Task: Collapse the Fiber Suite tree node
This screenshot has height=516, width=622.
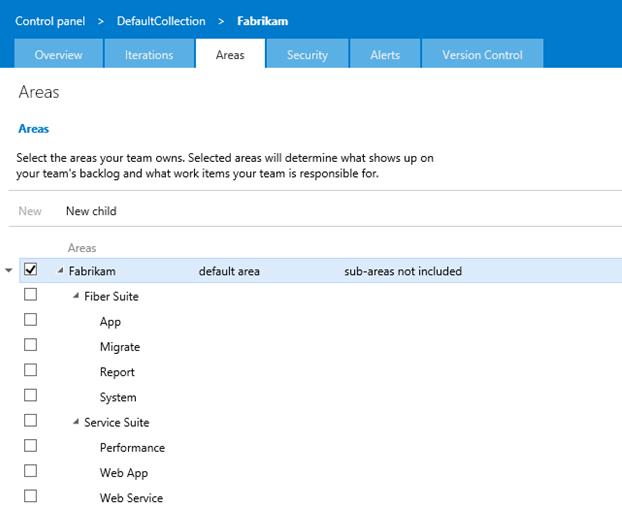Action: point(76,295)
